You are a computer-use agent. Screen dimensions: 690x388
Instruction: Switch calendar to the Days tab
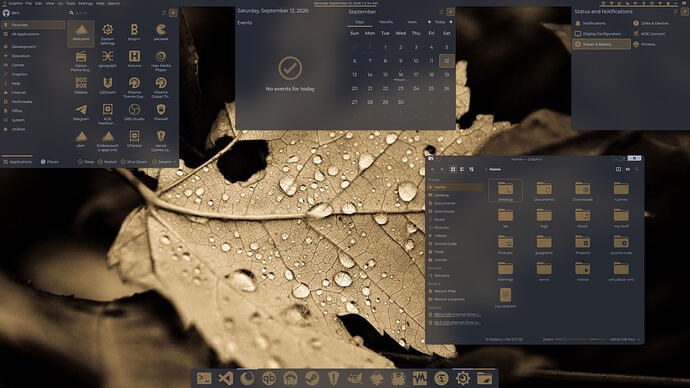click(x=360, y=22)
